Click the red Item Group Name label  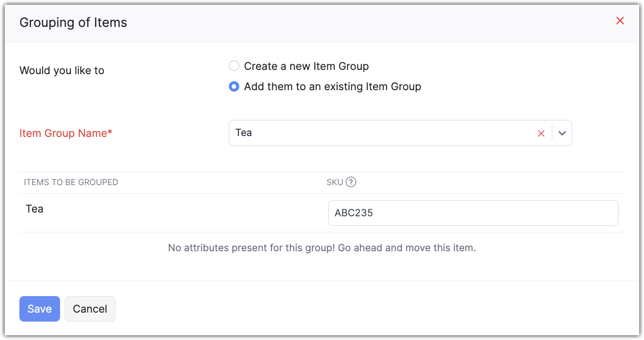pos(63,134)
